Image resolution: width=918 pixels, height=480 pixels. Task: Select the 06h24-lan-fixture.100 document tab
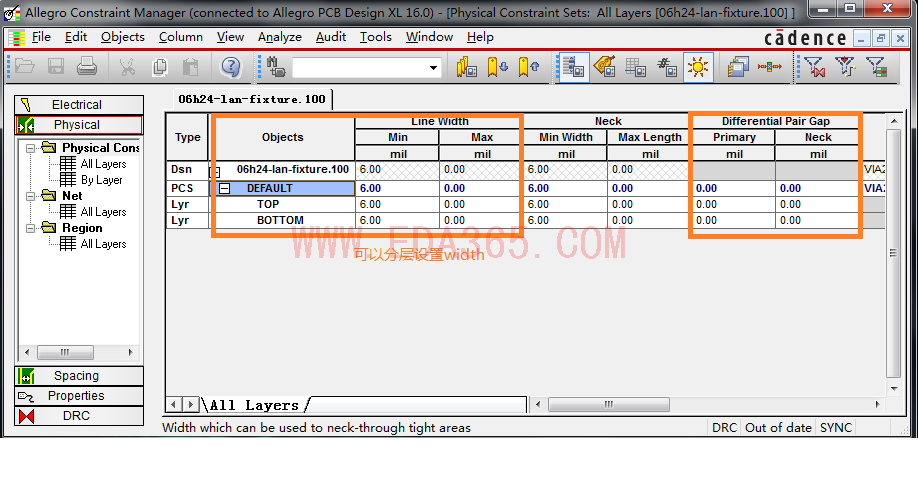pyautogui.click(x=252, y=100)
